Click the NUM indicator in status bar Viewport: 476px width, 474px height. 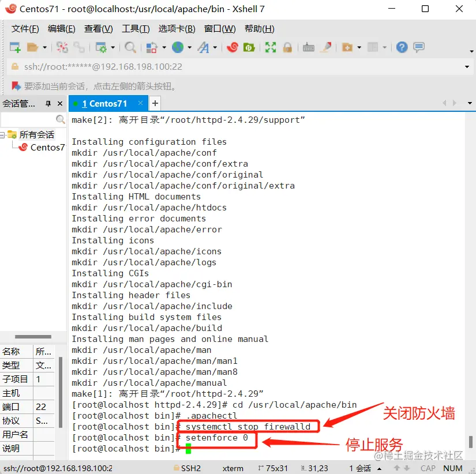452,468
